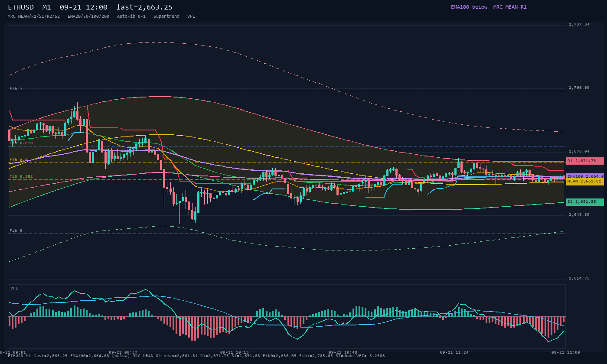
Task: Click the S1 2,651.88 price tag
Action: [x=585, y=202]
